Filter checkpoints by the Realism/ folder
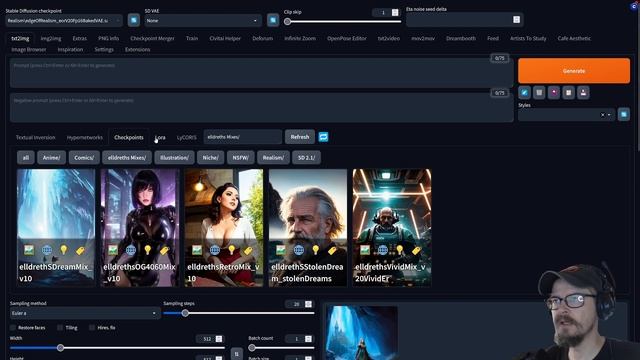The height and width of the screenshot is (360, 640). (273, 158)
